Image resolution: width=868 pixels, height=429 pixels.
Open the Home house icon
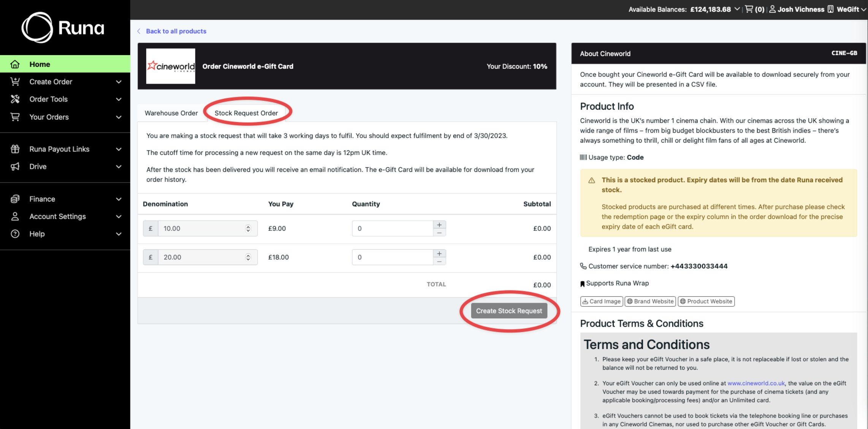click(x=15, y=64)
